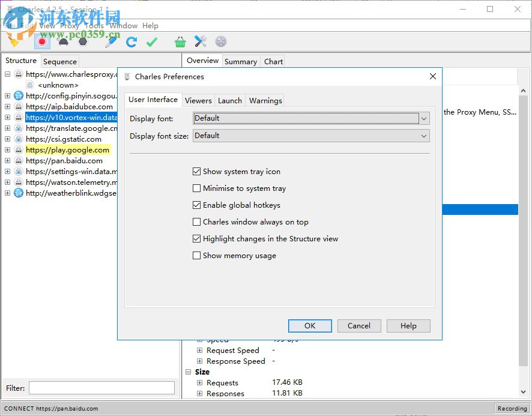Click the green basket purchase icon
This screenshot has width=532, height=416.
pos(180,42)
